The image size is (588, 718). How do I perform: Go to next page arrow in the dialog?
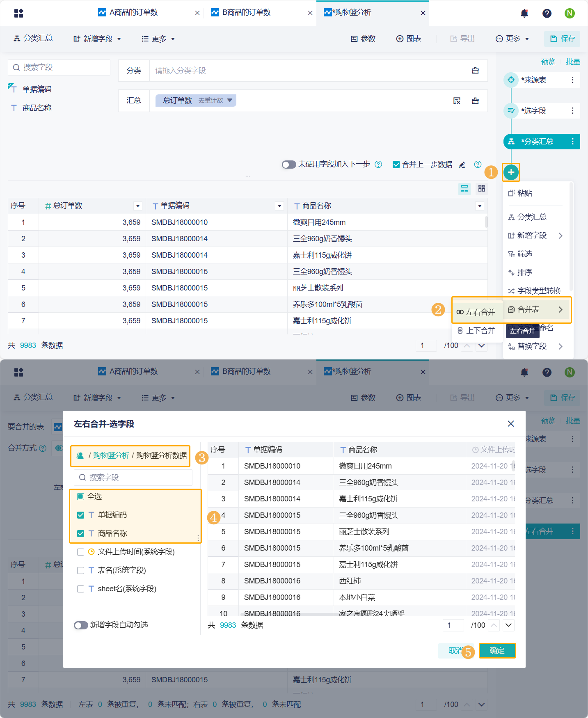(509, 625)
